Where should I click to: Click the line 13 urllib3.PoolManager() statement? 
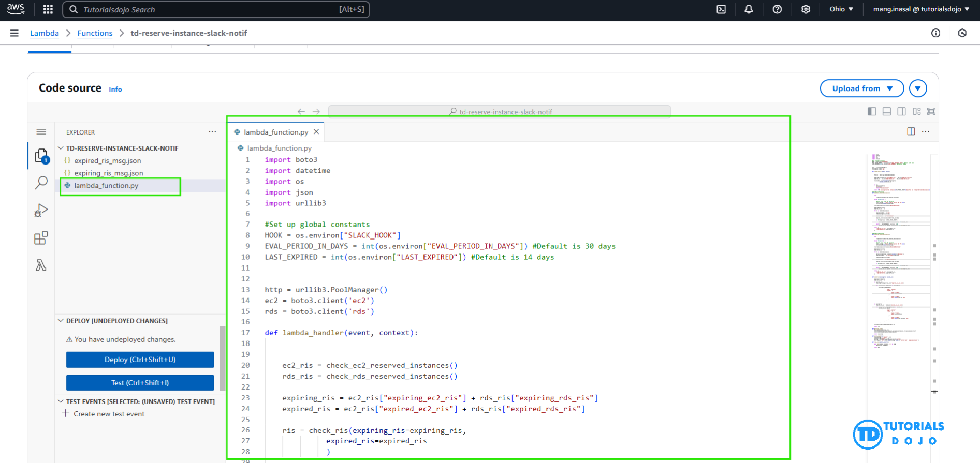pos(326,290)
